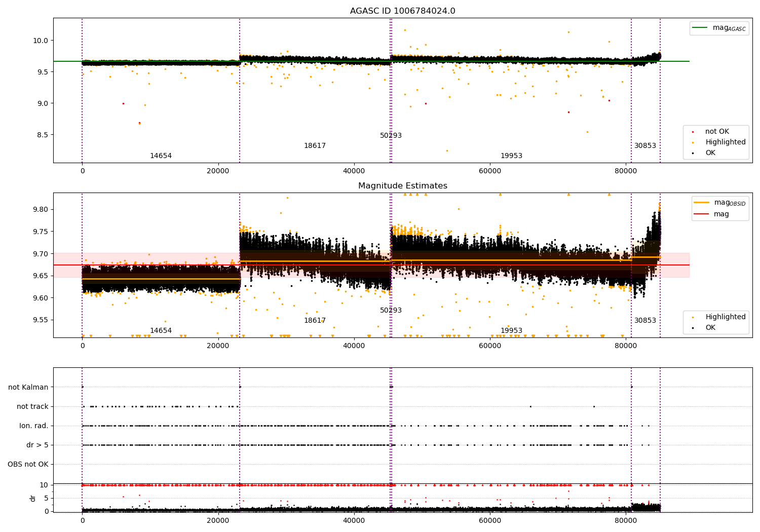Click OBSID label "18617" in AGASC ID plot

[x=315, y=146]
